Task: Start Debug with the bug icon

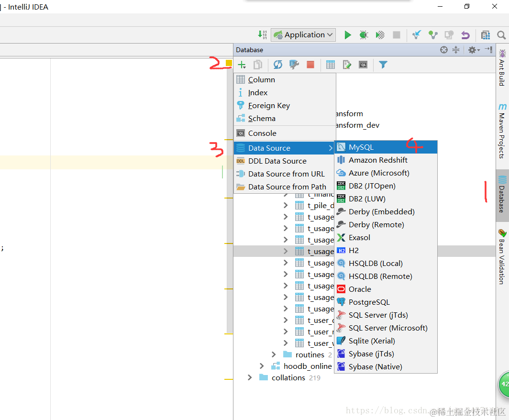Action: click(364, 35)
